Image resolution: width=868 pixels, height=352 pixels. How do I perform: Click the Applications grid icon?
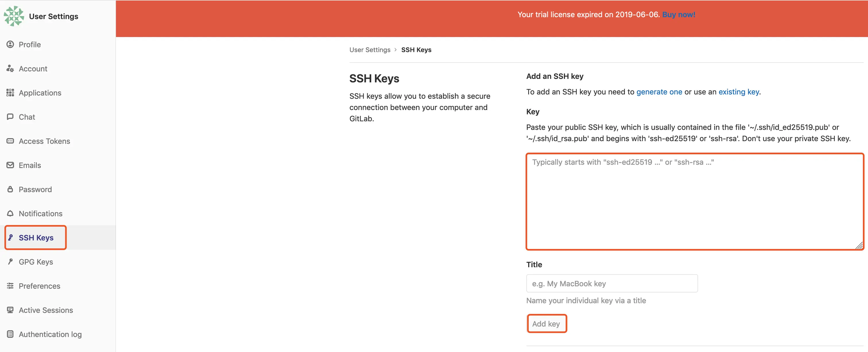[x=10, y=93]
